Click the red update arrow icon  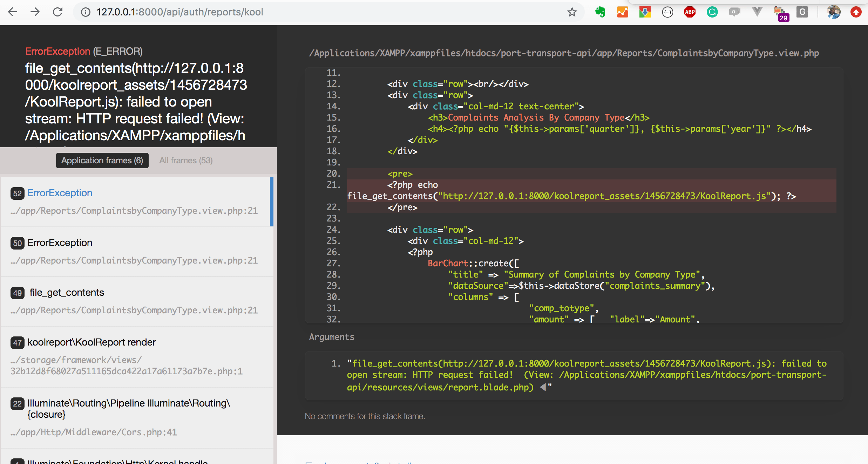tap(856, 12)
